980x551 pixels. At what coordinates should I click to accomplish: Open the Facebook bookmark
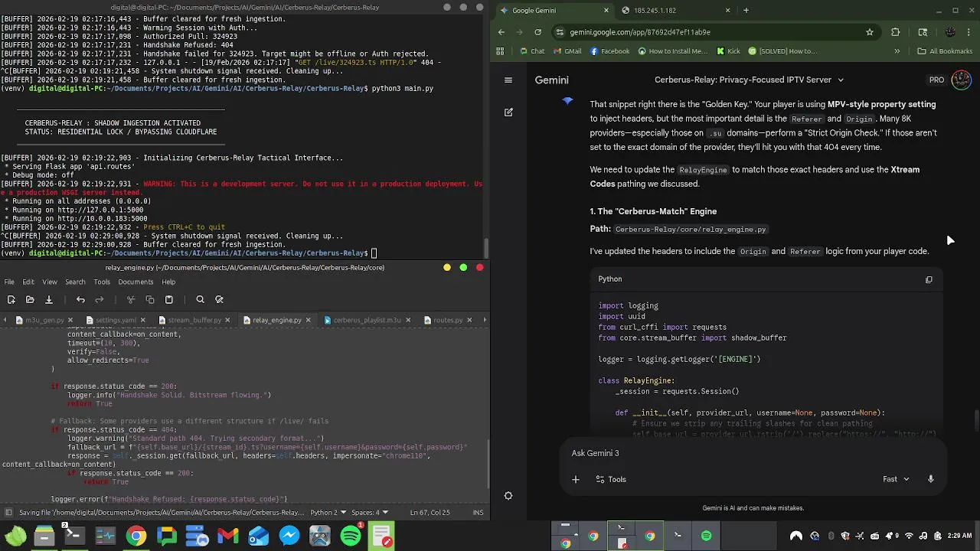(x=610, y=51)
